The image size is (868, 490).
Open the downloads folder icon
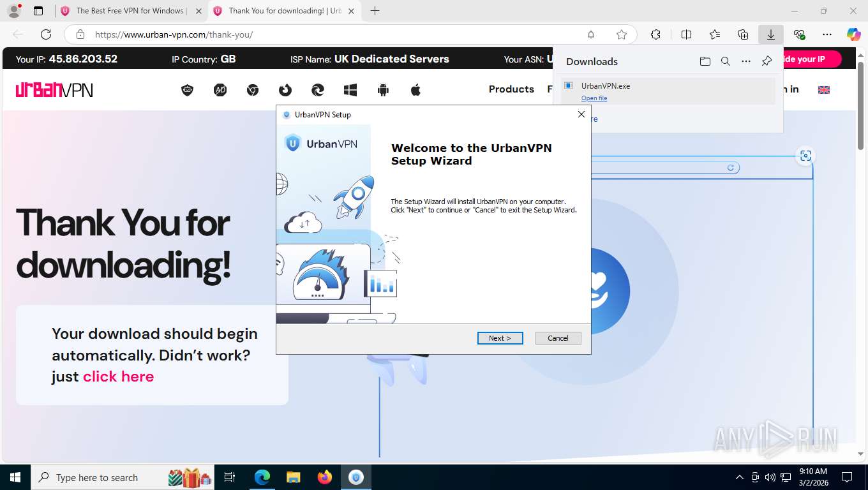tap(705, 61)
